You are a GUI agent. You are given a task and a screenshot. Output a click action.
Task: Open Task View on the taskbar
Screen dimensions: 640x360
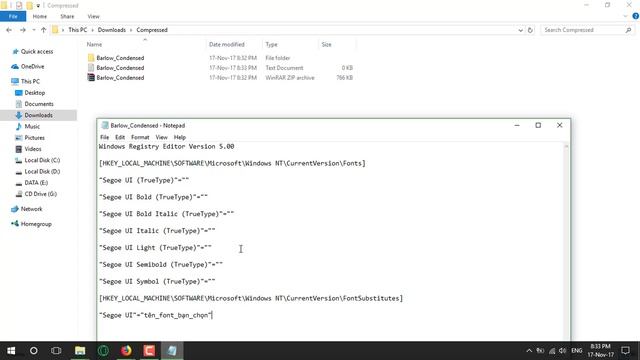coord(56,351)
